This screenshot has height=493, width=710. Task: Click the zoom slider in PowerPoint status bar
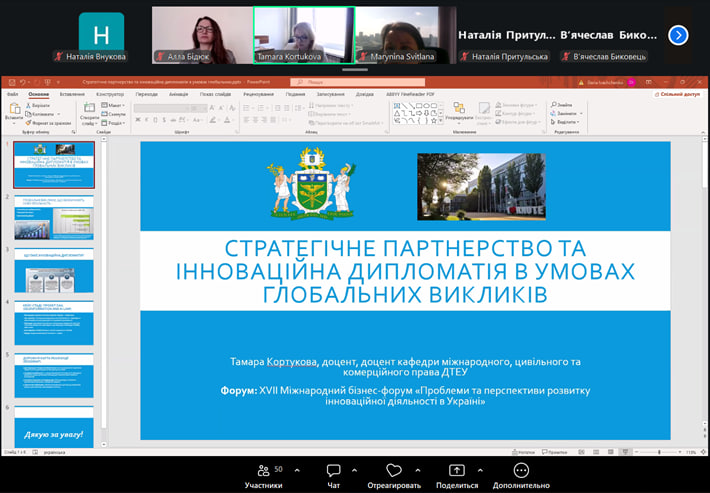658,453
